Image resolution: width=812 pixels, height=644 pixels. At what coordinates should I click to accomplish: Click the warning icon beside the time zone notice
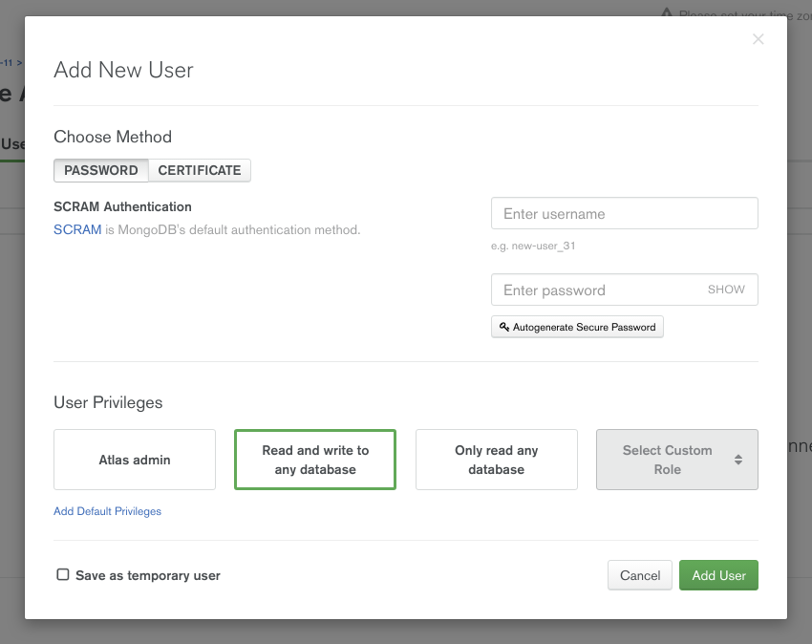668,14
